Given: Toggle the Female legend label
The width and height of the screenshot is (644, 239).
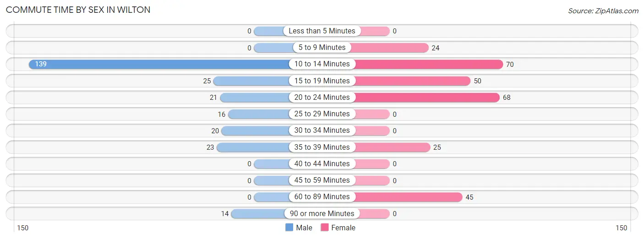Looking at the screenshot, I should pos(343,228).
